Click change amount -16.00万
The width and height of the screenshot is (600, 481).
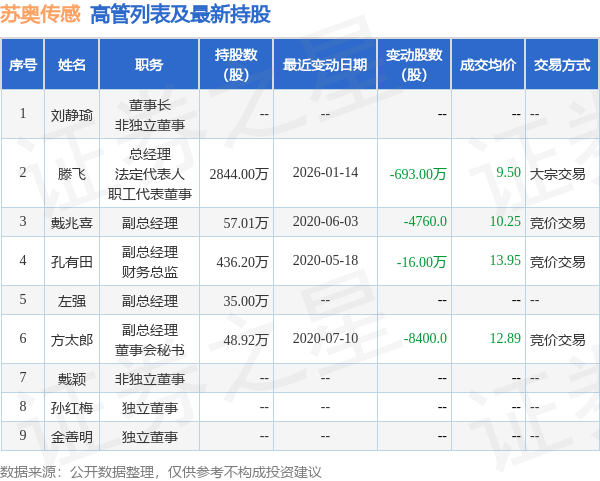(x=421, y=262)
